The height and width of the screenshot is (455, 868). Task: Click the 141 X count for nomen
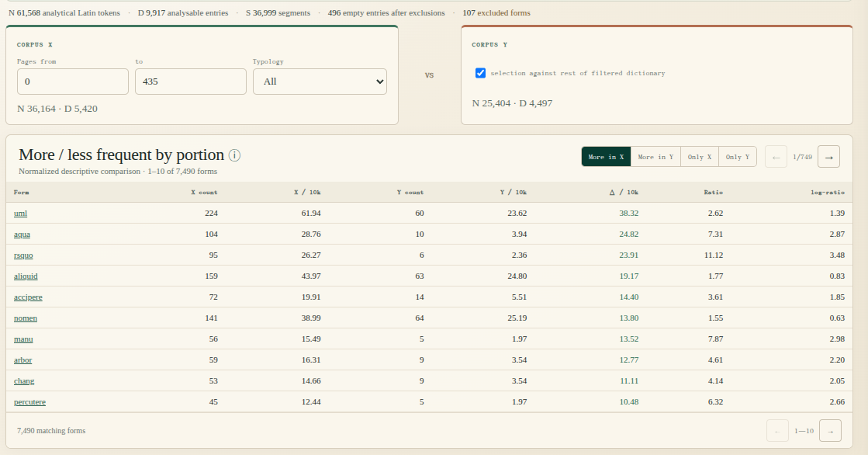click(x=211, y=318)
